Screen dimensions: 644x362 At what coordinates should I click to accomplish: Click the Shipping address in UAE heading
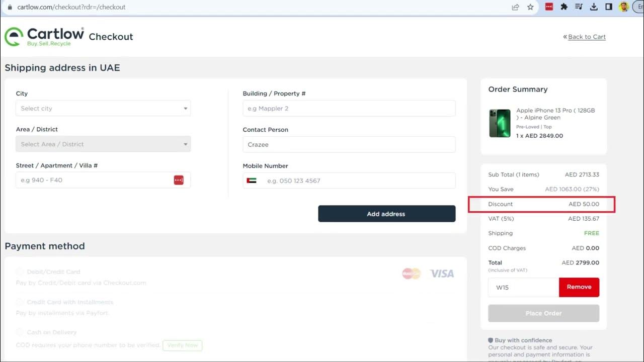(x=62, y=68)
